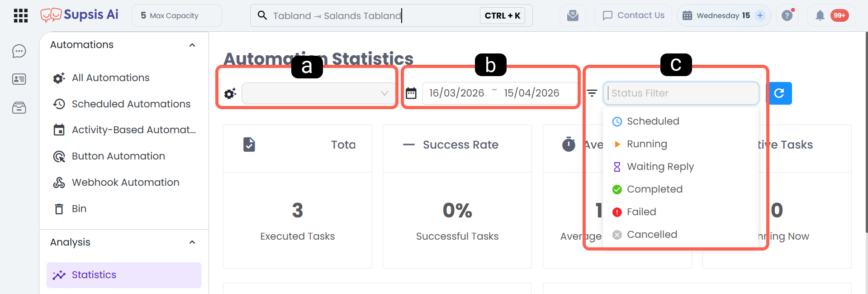Collapse the Analysis section
The height and width of the screenshot is (294, 868).
coord(192,242)
